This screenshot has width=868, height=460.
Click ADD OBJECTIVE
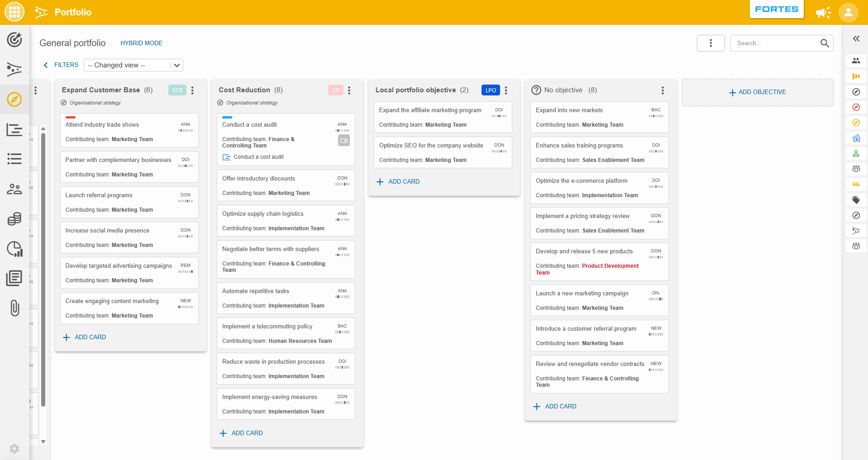tap(758, 92)
